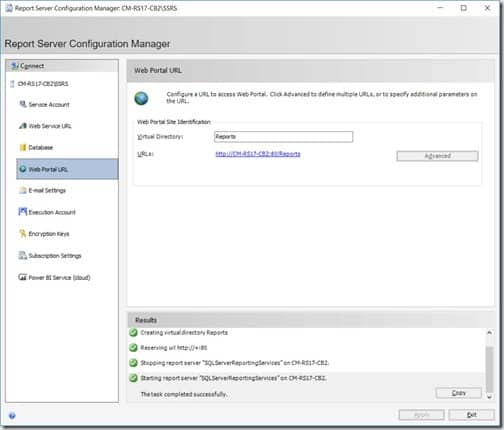The width and height of the screenshot is (504, 430).
Task: Click the Execution Account icon
Action: pos(23,212)
